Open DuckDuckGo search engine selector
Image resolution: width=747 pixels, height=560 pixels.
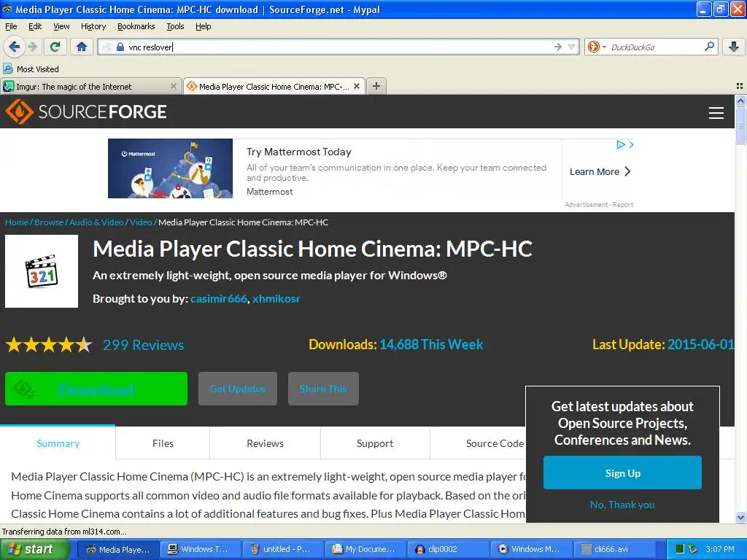click(597, 47)
